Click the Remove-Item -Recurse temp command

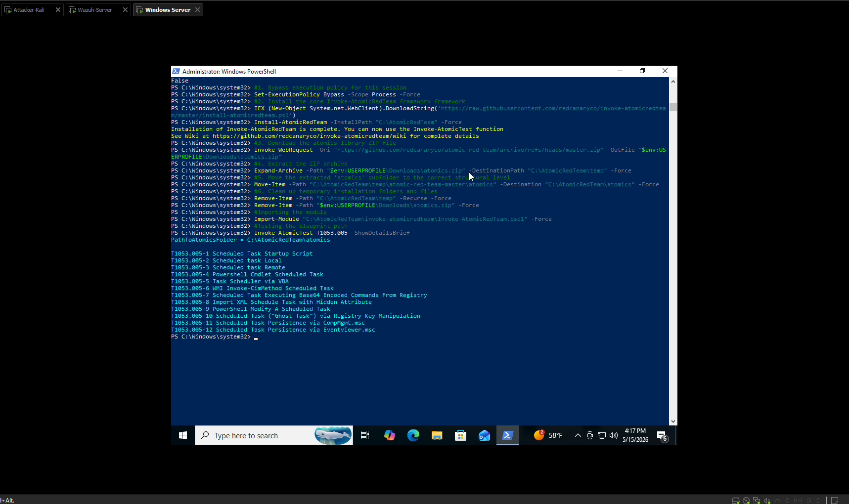353,198
